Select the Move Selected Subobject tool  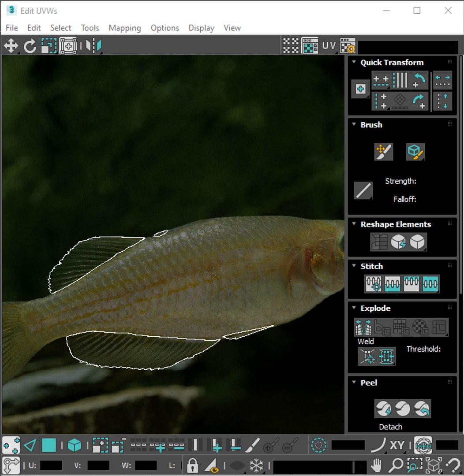pos(11,46)
